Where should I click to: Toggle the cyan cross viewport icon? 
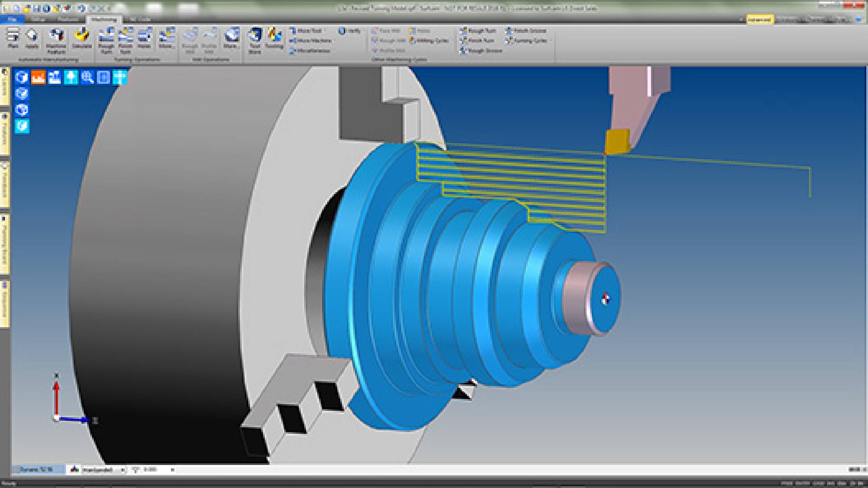(x=120, y=77)
